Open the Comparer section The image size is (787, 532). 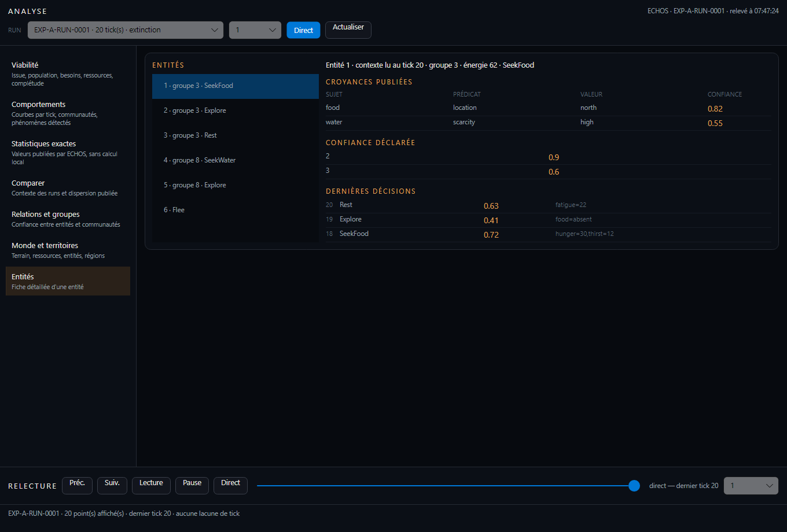68,187
